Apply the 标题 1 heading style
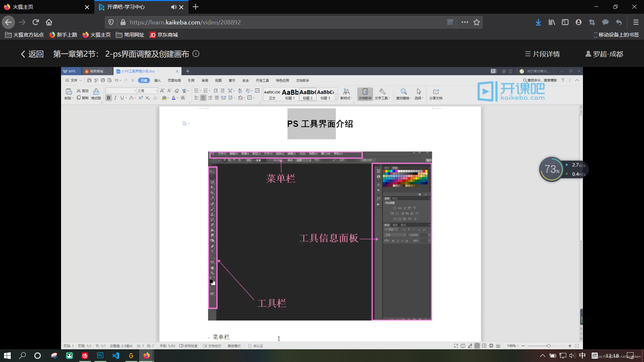 [x=290, y=94]
